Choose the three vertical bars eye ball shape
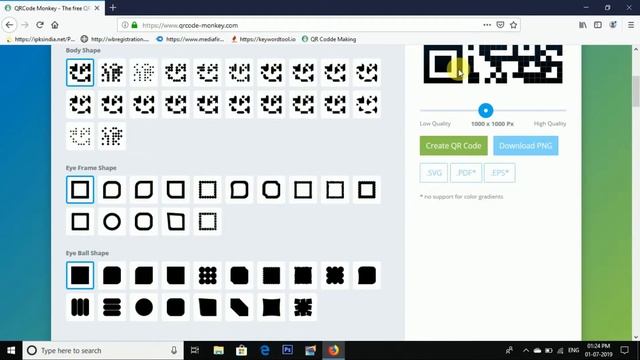 tap(80, 307)
